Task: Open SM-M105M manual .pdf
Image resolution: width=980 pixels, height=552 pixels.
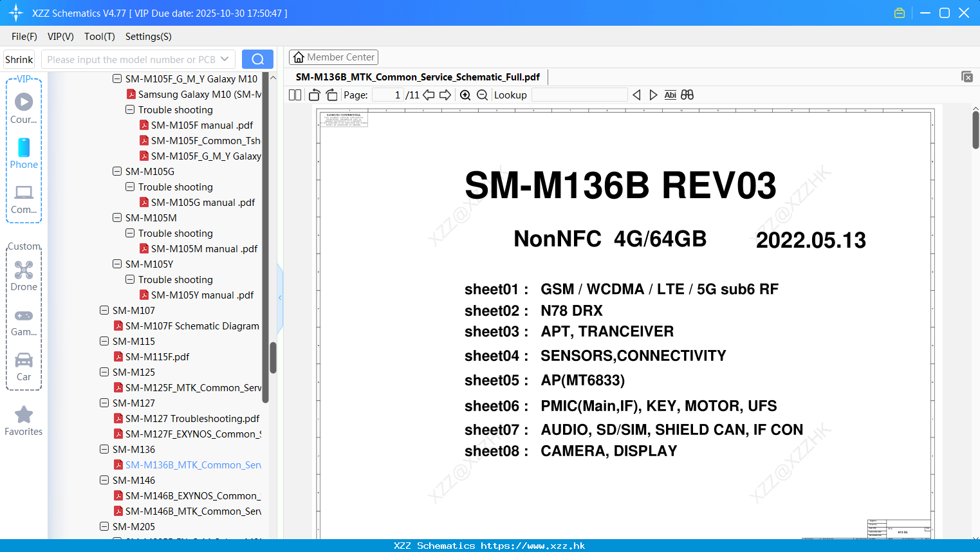Action: point(199,249)
